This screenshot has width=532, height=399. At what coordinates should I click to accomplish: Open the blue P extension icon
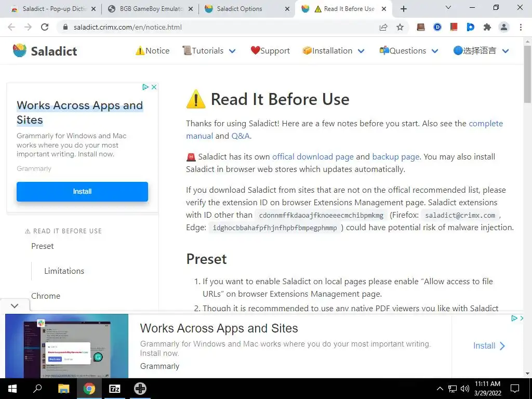pos(470,27)
